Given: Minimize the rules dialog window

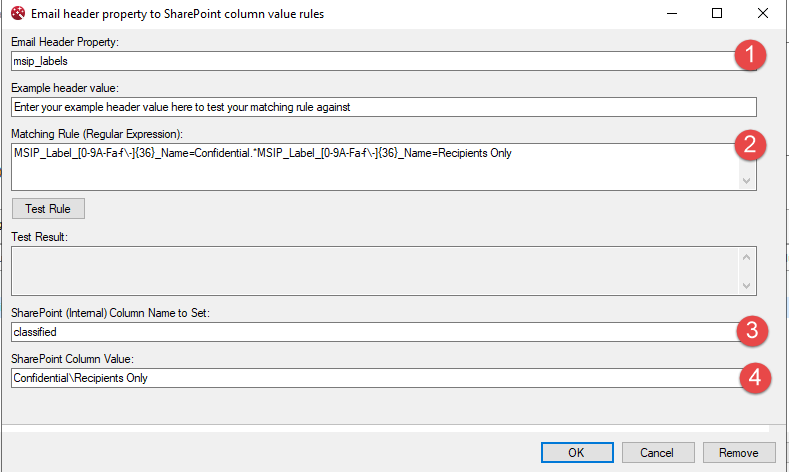Looking at the screenshot, I should pos(670,14).
